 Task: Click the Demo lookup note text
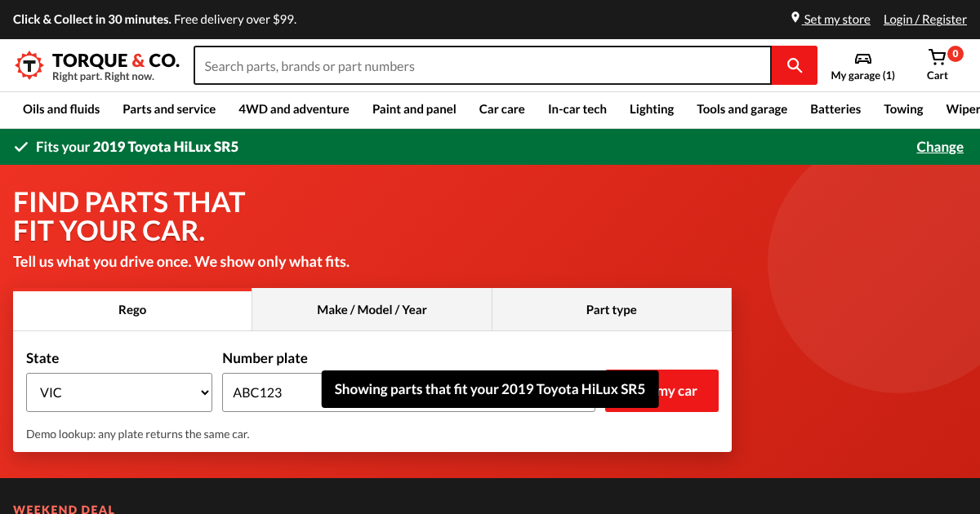coord(138,434)
